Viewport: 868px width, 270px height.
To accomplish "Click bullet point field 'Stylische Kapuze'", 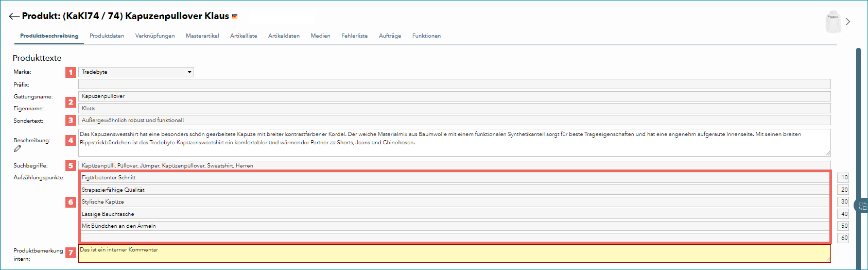I will (x=455, y=202).
